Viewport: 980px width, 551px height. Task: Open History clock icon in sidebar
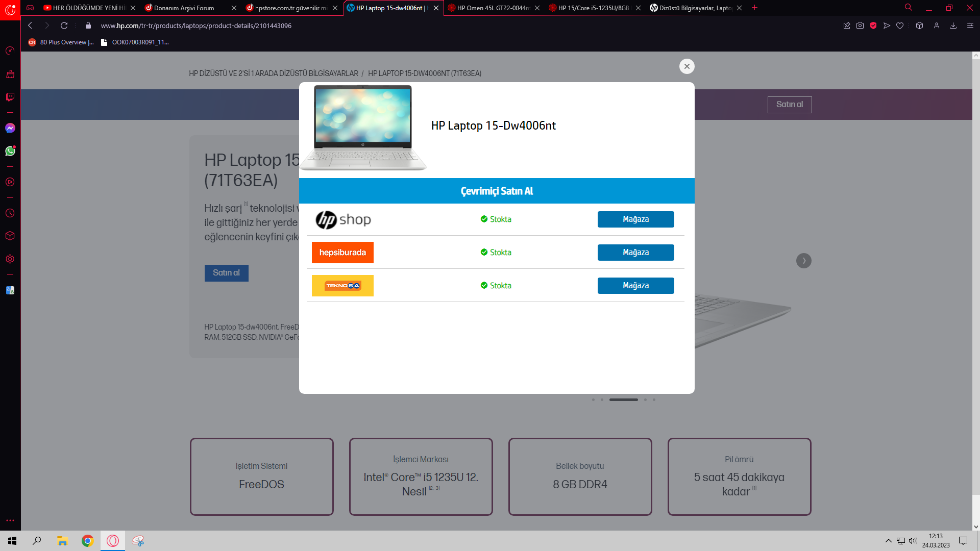point(10,213)
